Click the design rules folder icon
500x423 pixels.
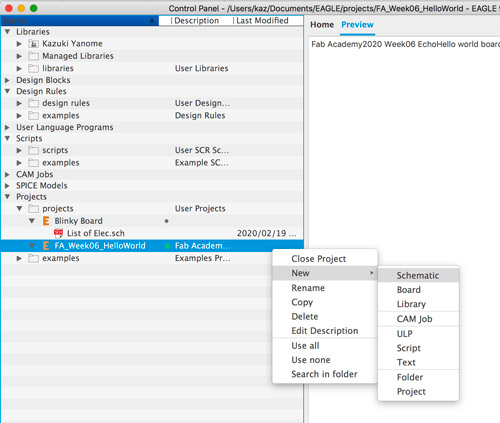33,103
